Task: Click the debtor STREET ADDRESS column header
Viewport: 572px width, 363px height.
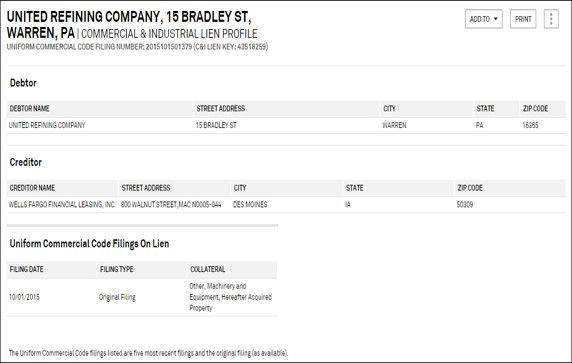Action: click(x=221, y=108)
